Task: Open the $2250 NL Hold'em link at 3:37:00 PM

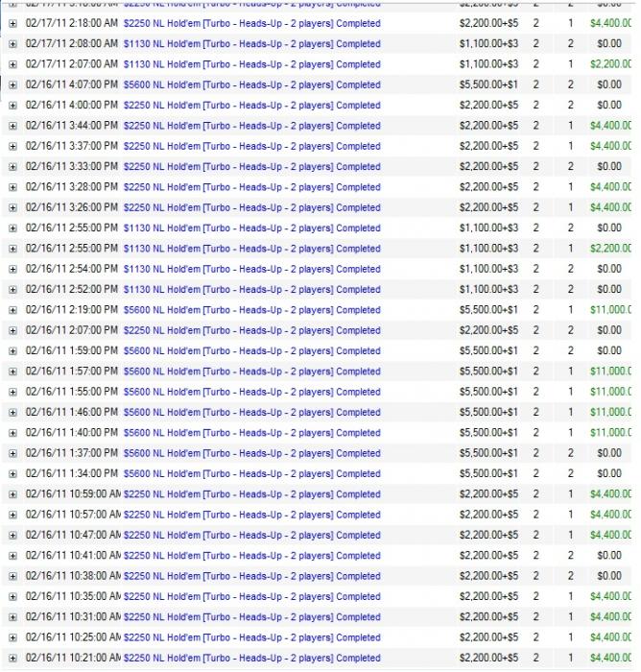Action: [252, 146]
